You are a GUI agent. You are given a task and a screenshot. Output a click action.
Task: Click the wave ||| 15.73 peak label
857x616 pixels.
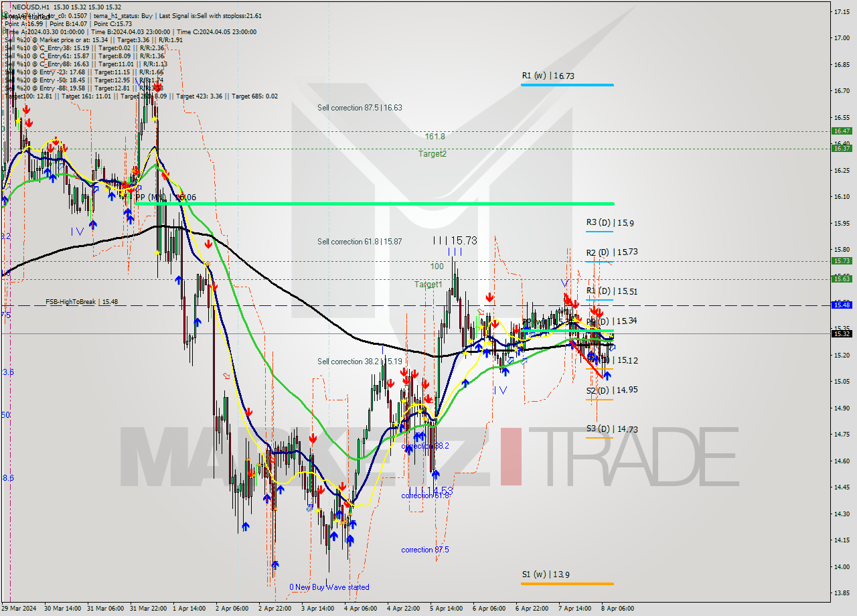(455, 240)
